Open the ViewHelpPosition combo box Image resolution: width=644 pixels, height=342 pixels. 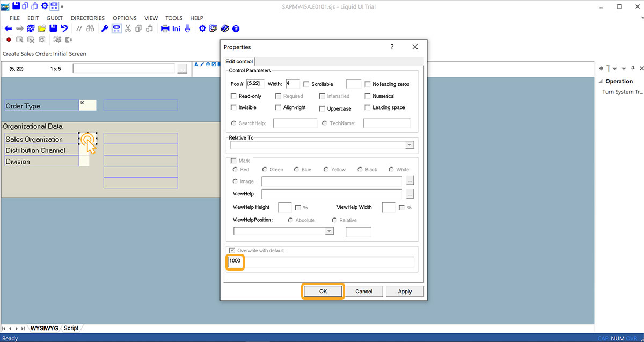283,231
